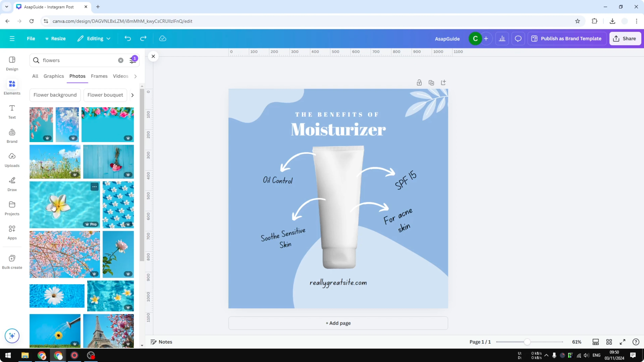Image resolution: width=644 pixels, height=362 pixels.
Task: Select the Draw tool
Action: [12, 184]
